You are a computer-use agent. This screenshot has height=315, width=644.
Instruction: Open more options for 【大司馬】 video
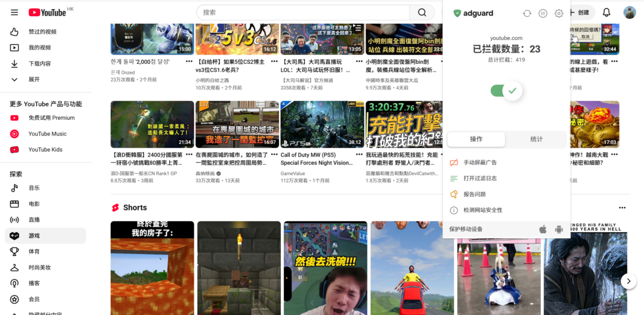pyautogui.click(x=359, y=61)
